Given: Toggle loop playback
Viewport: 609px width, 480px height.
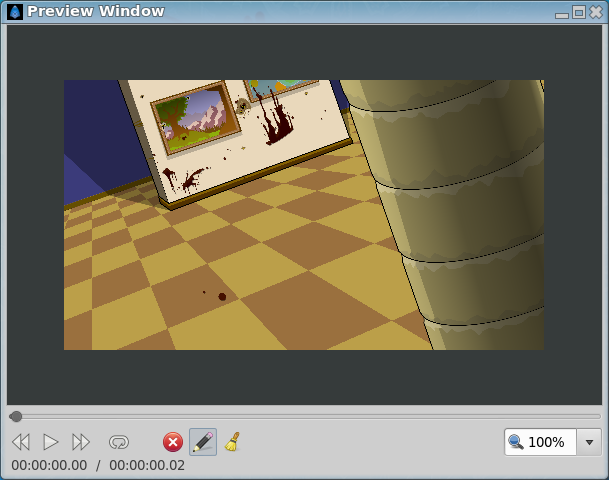Looking at the screenshot, I should point(119,442).
